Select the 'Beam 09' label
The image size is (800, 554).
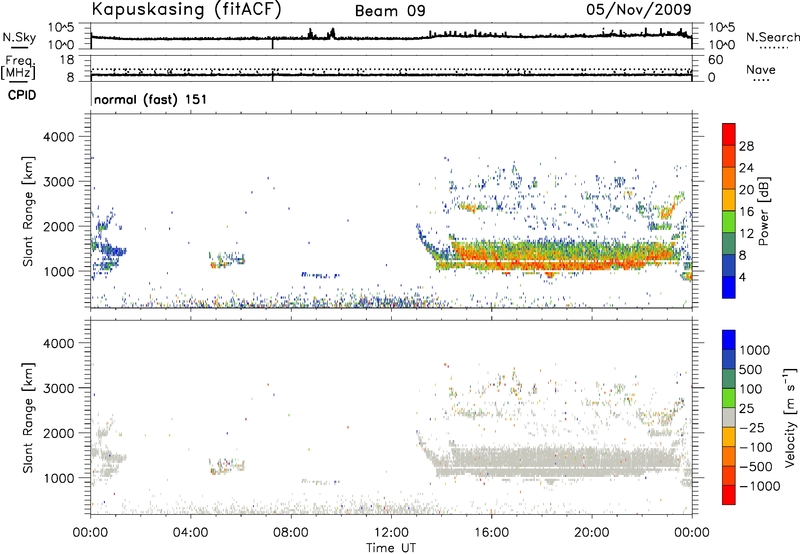390,11
